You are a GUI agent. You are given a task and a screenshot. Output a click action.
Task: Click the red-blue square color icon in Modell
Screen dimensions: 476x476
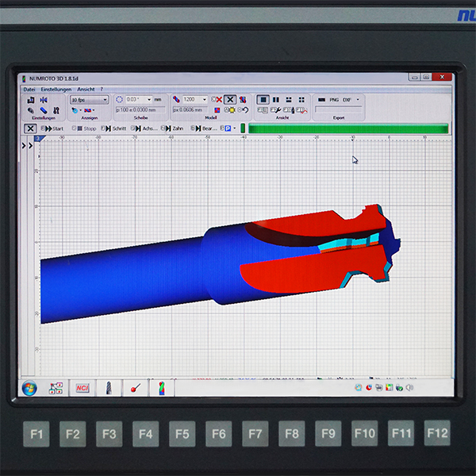tap(217, 110)
